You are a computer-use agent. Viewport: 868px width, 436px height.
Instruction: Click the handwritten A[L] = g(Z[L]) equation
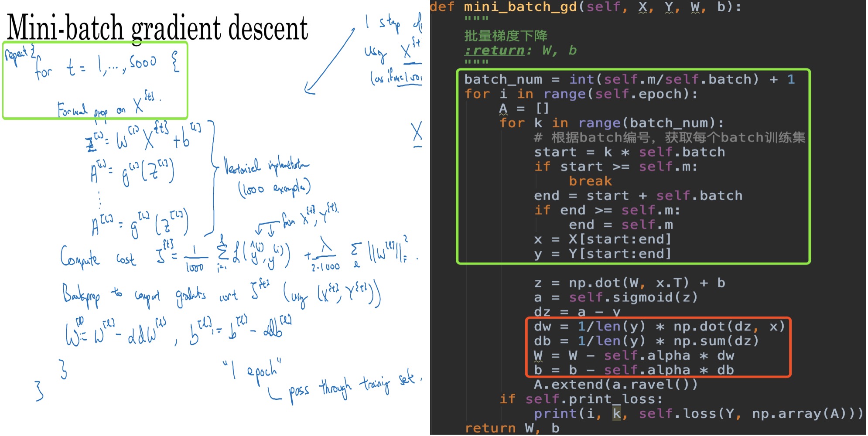[140, 223]
